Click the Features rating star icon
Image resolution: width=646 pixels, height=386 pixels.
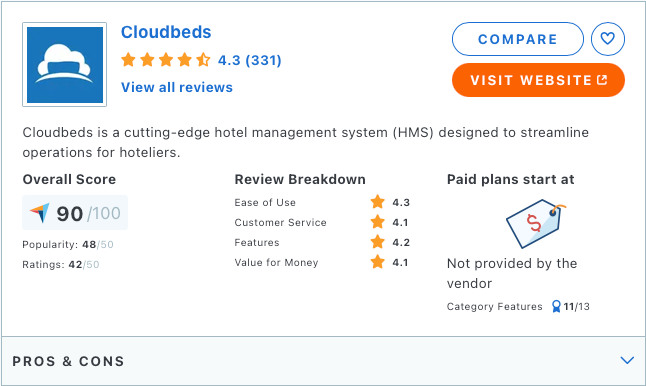(x=377, y=242)
